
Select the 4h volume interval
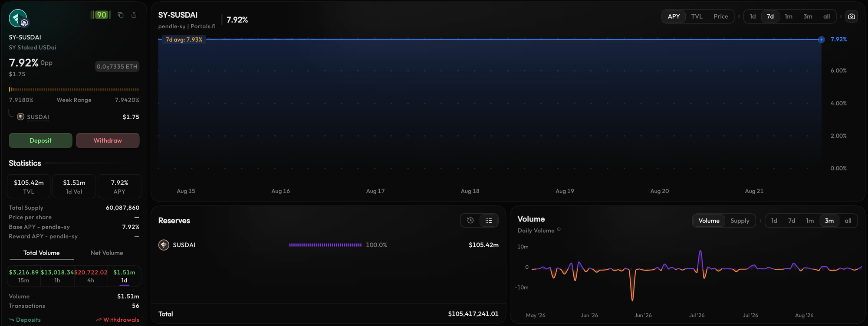91,276
